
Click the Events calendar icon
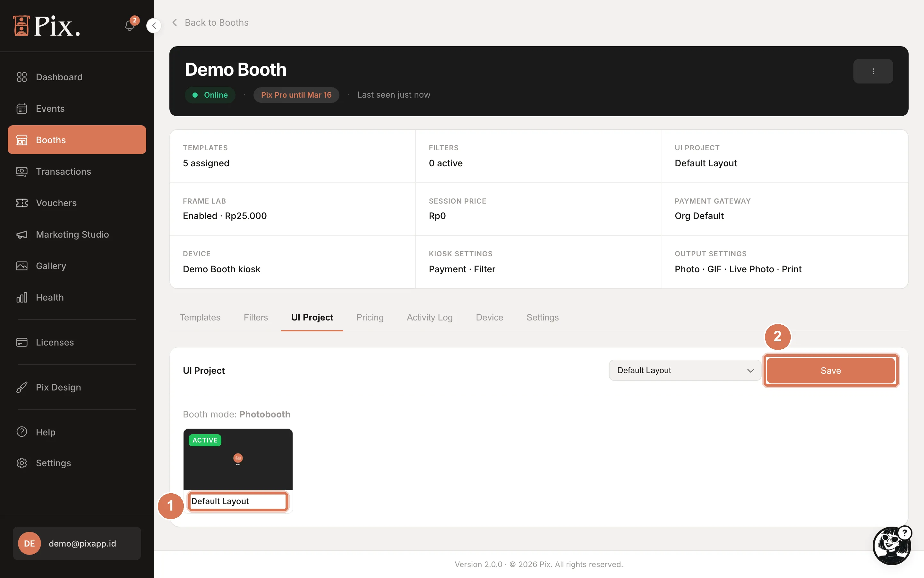[22, 109]
